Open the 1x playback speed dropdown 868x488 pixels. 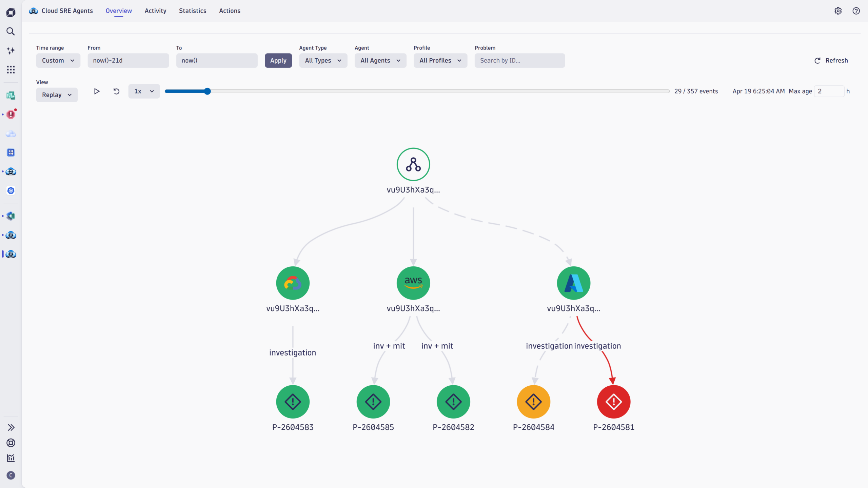tap(144, 91)
